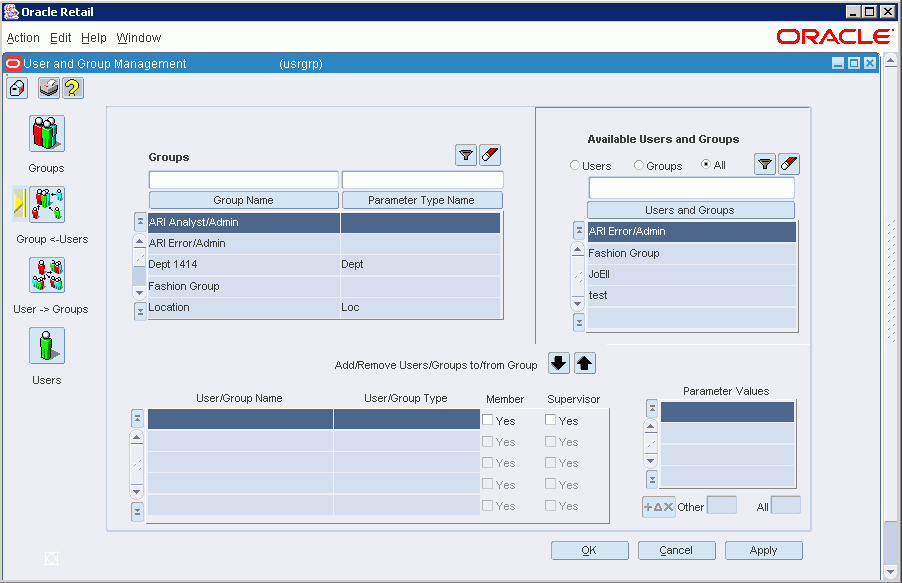Select JoEll in available users list
Screen dimensions: 902x583
(x=691, y=275)
